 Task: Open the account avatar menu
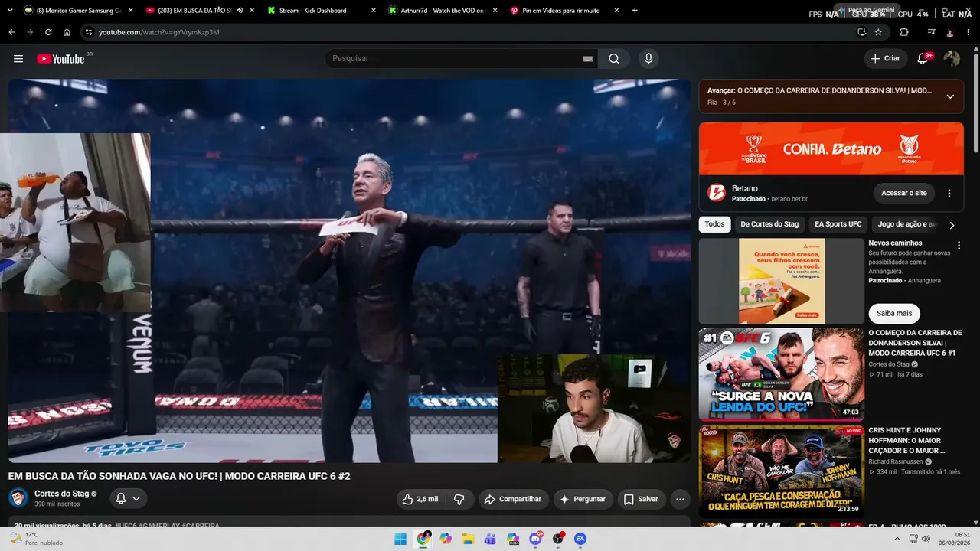[x=952, y=59]
